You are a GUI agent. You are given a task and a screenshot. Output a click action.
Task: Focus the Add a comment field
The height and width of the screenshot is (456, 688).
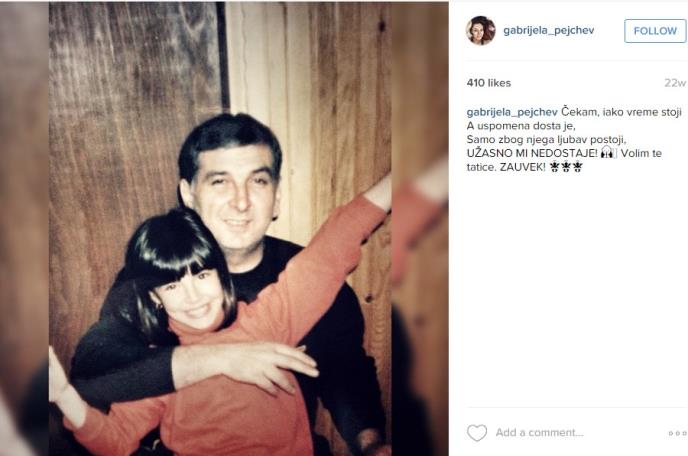point(539,433)
